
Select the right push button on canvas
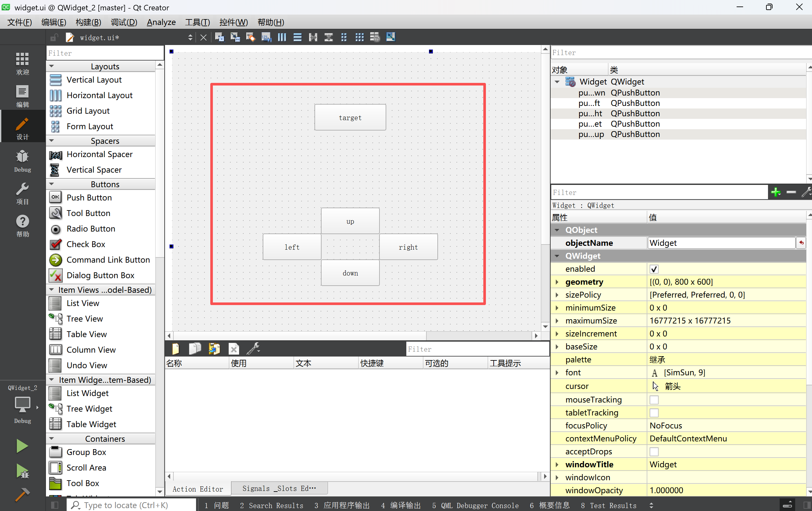pos(408,247)
